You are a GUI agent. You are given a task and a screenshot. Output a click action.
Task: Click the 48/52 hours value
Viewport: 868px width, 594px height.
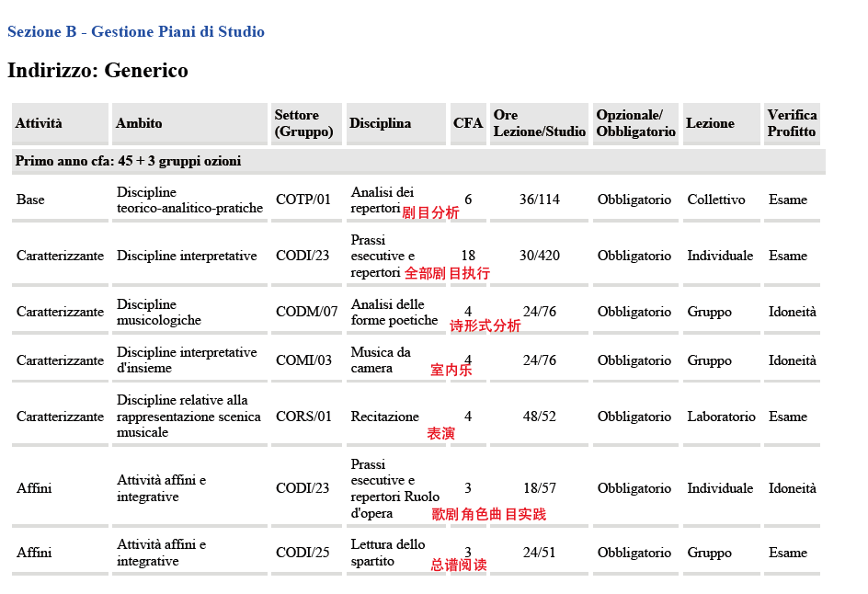540,417
